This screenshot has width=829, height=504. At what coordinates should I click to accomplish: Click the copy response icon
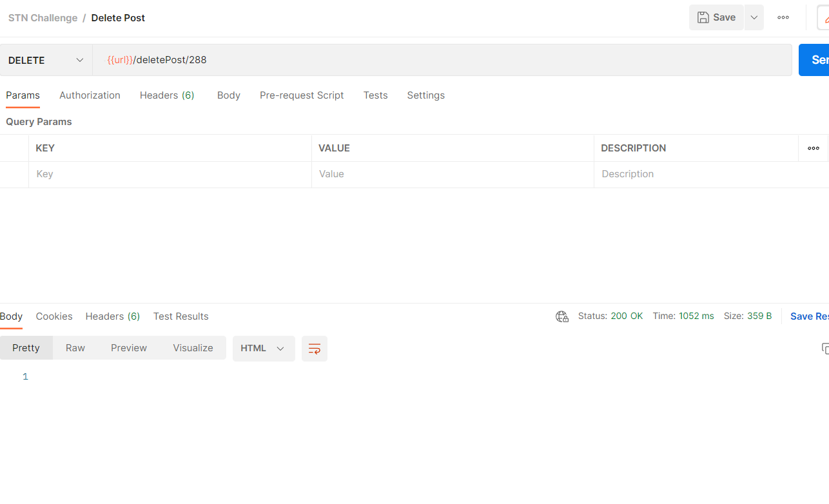point(824,349)
